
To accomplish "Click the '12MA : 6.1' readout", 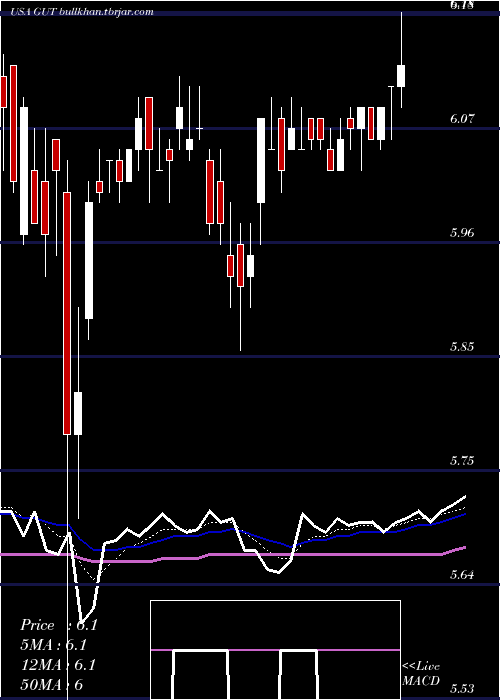I will coord(58,665).
